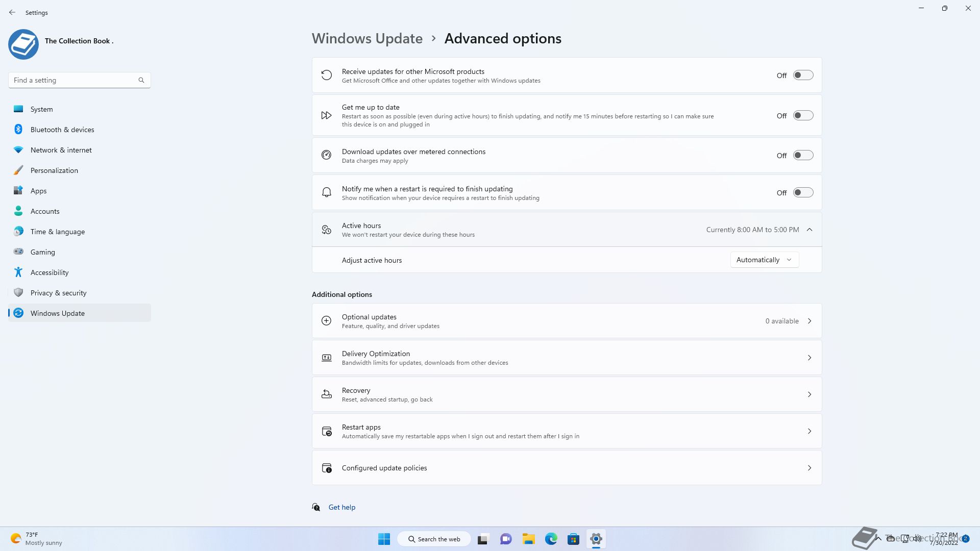Click the Bluetooth & devices sidebar icon
Viewport: 980px width, 551px height.
coord(18,130)
